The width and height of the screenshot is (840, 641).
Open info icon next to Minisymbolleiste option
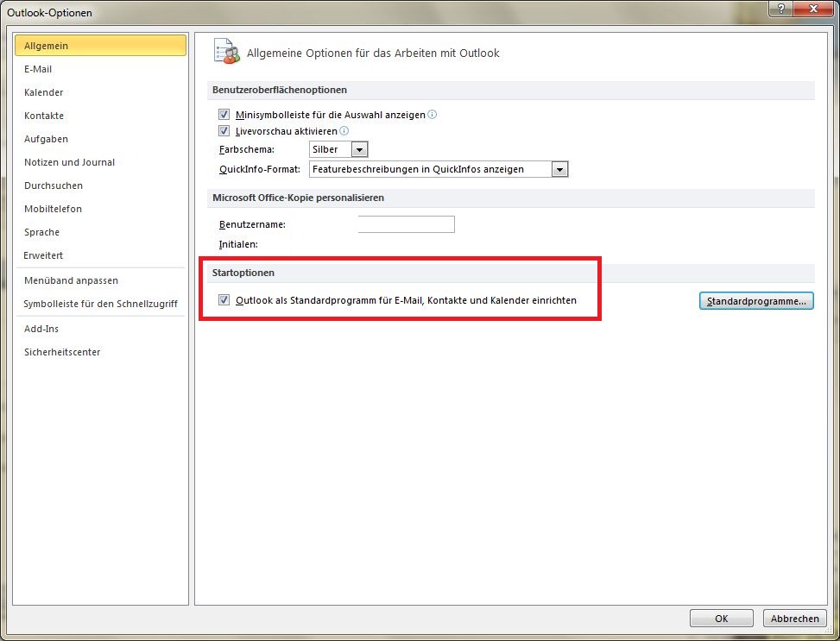(433, 114)
